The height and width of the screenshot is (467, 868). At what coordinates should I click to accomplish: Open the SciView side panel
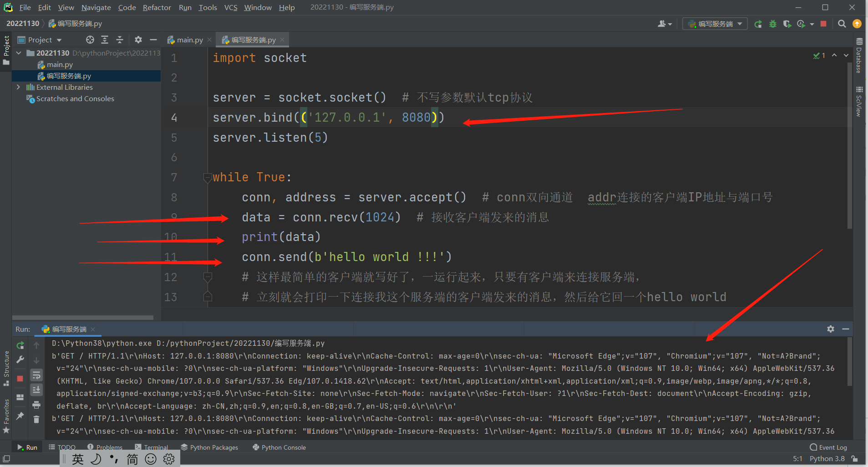(859, 102)
